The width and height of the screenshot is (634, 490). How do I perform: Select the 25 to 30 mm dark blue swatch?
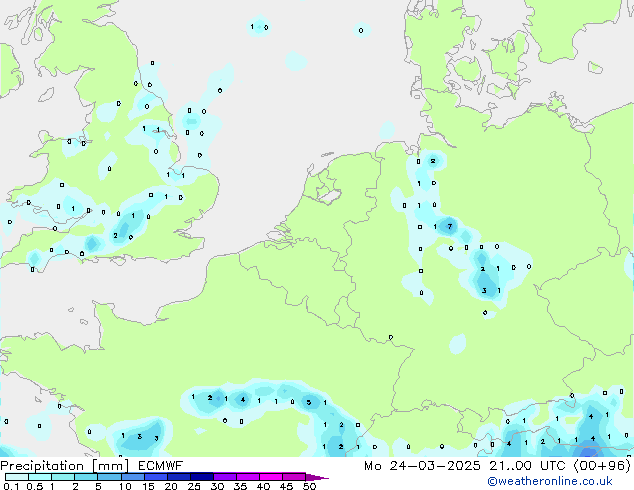click(202, 477)
